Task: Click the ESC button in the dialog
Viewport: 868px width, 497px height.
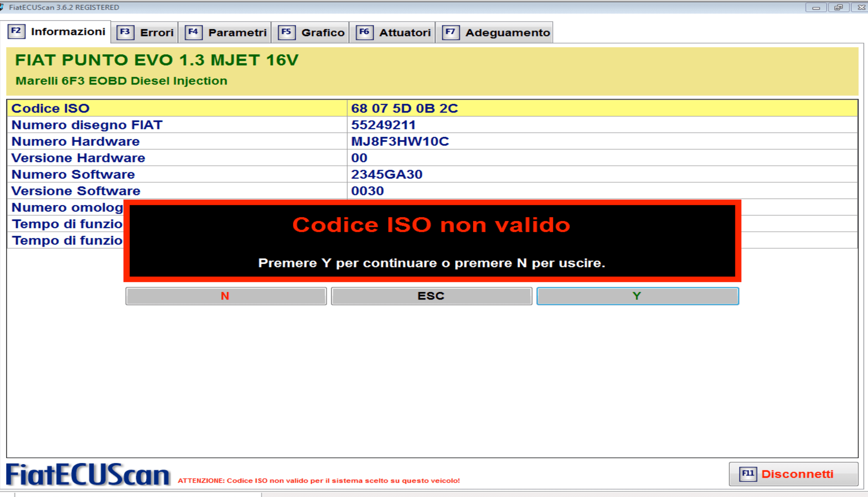Action: pos(431,296)
